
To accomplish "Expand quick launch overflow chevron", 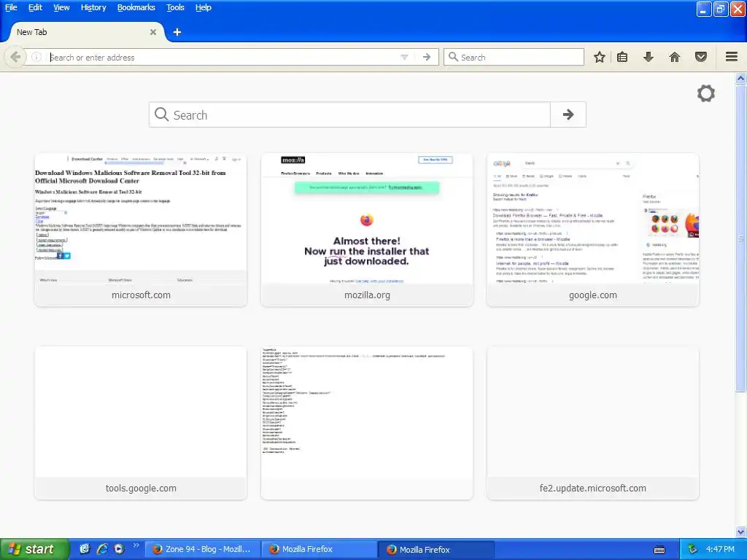I will [136, 545].
